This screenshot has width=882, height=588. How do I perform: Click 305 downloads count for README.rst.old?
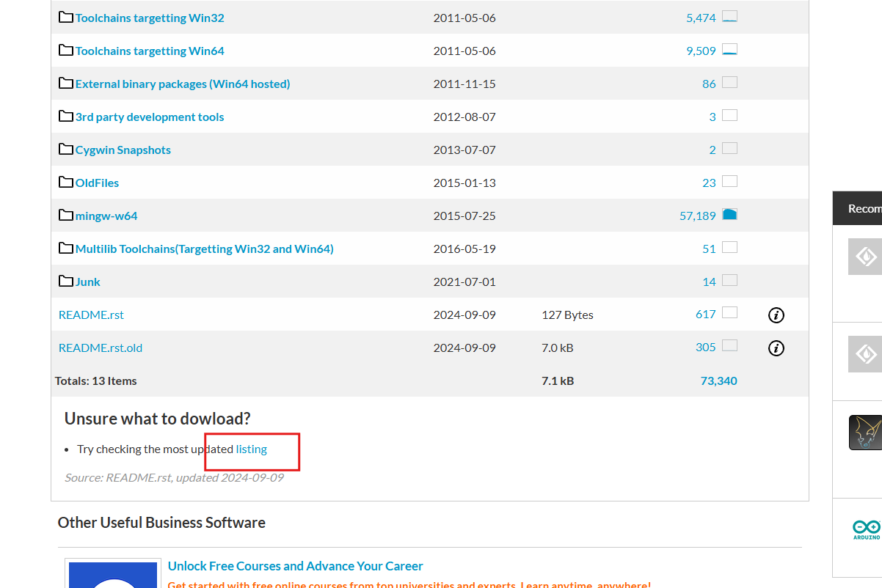point(706,348)
